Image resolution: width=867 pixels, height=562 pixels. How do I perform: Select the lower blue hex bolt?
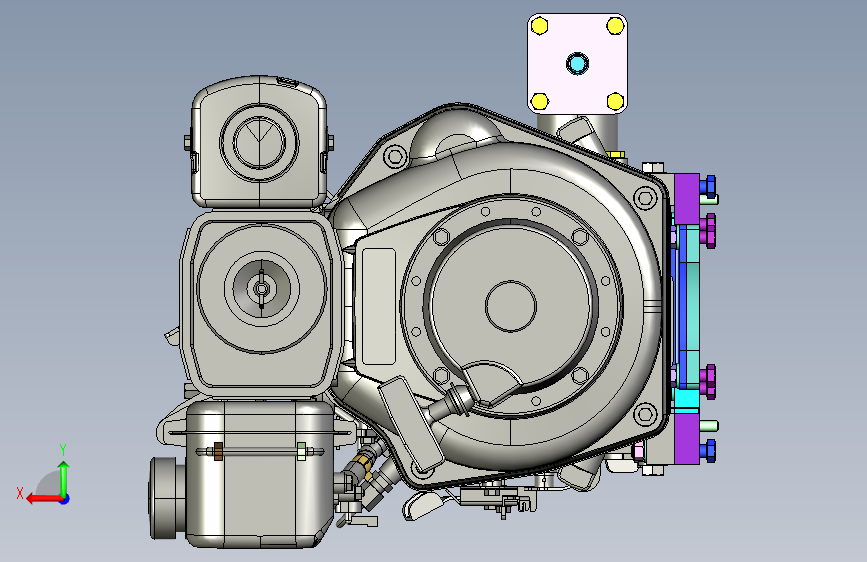click(x=708, y=451)
